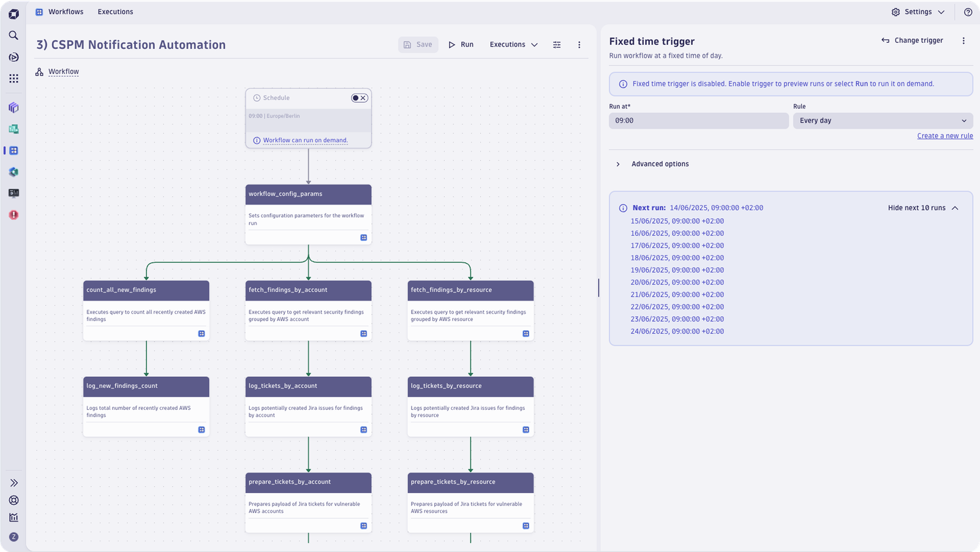Toggle the Schedule trigger switch
Screen dimensions: 980x552
click(x=360, y=98)
